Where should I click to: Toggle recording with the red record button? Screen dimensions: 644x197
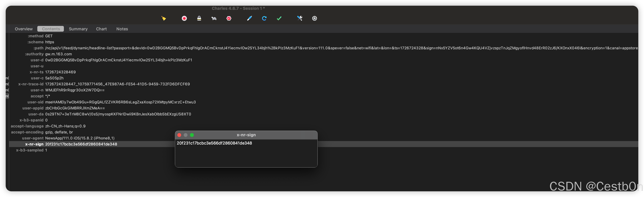click(184, 18)
